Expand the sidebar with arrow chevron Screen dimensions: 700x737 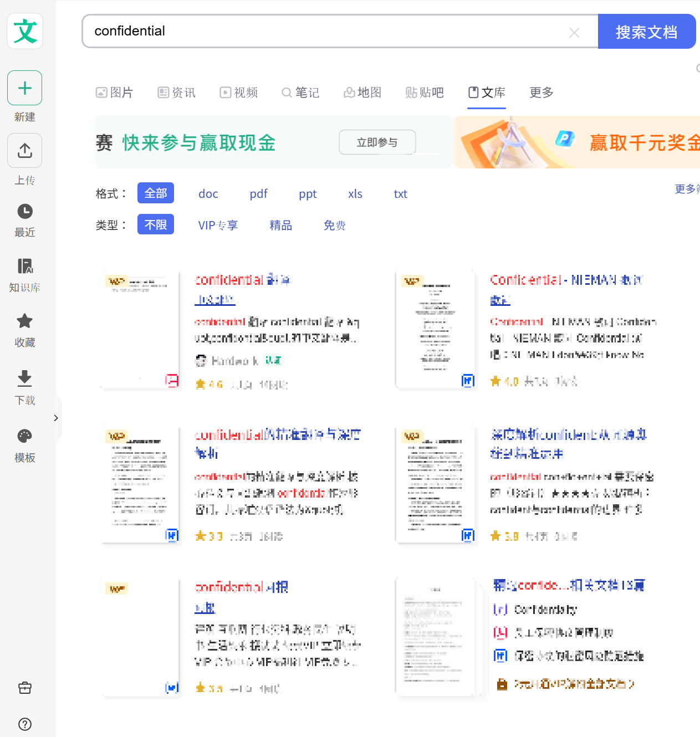(56, 418)
